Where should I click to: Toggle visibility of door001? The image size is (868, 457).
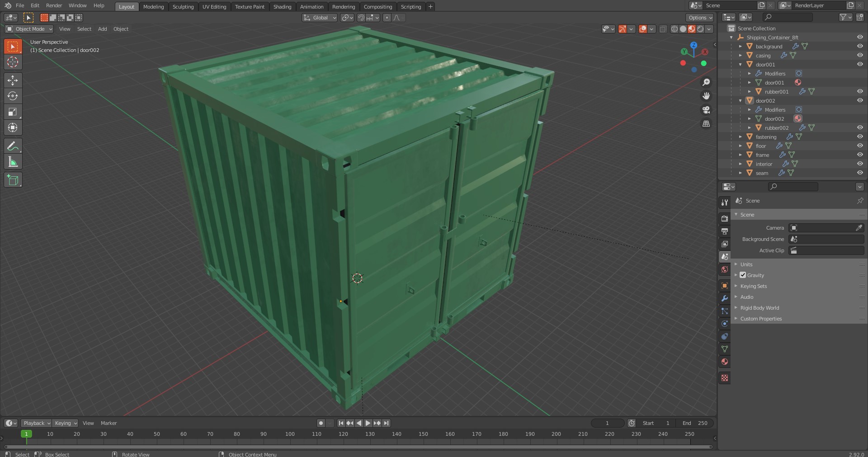pyautogui.click(x=860, y=64)
